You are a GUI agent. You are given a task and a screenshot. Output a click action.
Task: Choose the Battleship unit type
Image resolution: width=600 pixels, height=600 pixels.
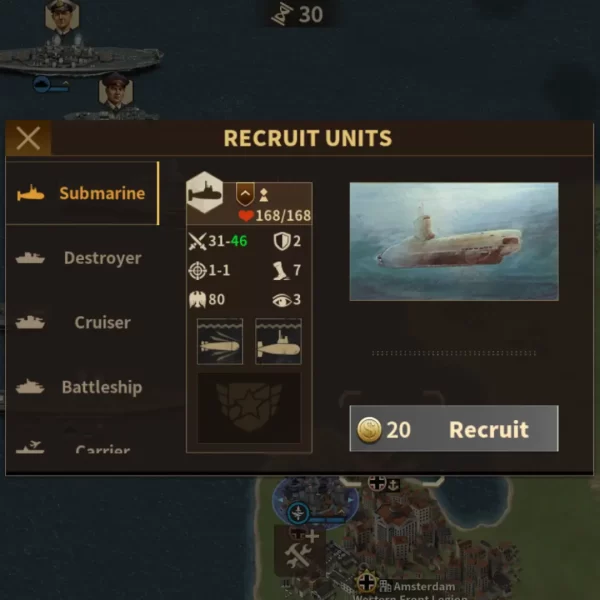coord(82,387)
